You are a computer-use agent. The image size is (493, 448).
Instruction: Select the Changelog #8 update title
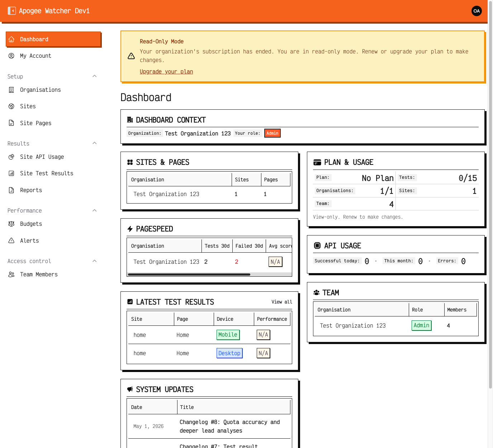click(x=230, y=426)
